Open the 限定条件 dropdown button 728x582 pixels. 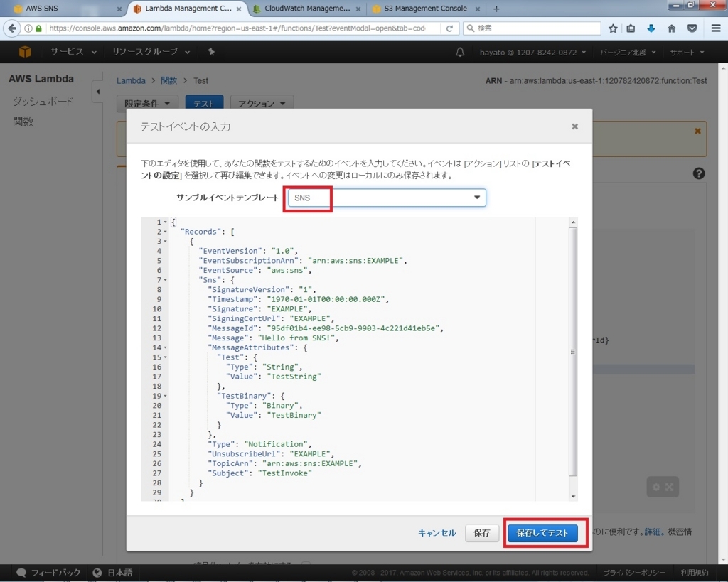click(x=146, y=103)
